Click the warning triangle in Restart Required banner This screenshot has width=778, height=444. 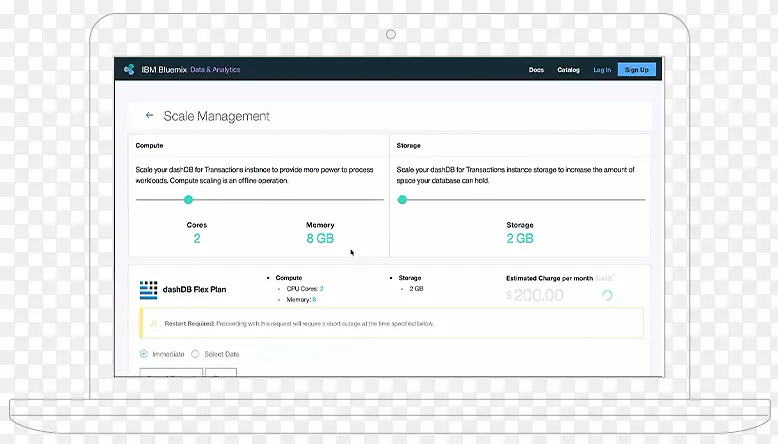point(154,323)
